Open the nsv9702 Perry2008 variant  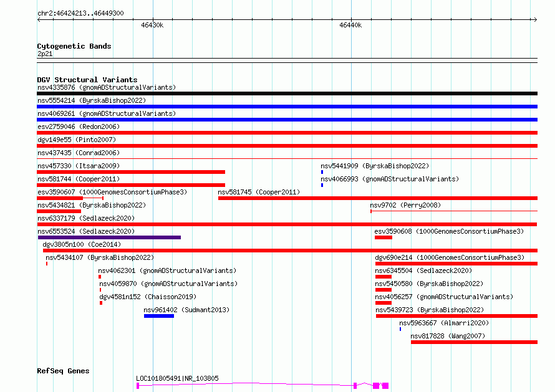(405, 205)
